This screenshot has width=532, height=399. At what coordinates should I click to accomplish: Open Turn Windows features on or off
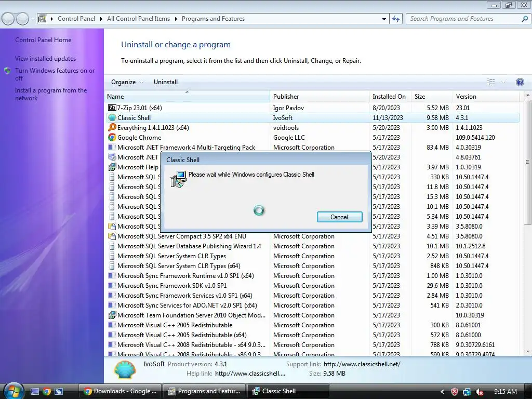tap(55, 74)
